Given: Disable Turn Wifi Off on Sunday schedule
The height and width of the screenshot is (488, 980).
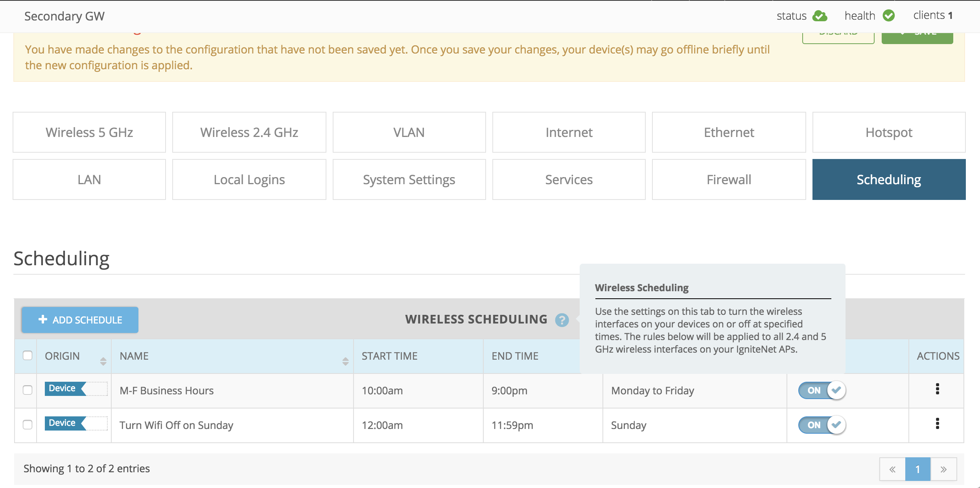Looking at the screenshot, I should [x=822, y=425].
